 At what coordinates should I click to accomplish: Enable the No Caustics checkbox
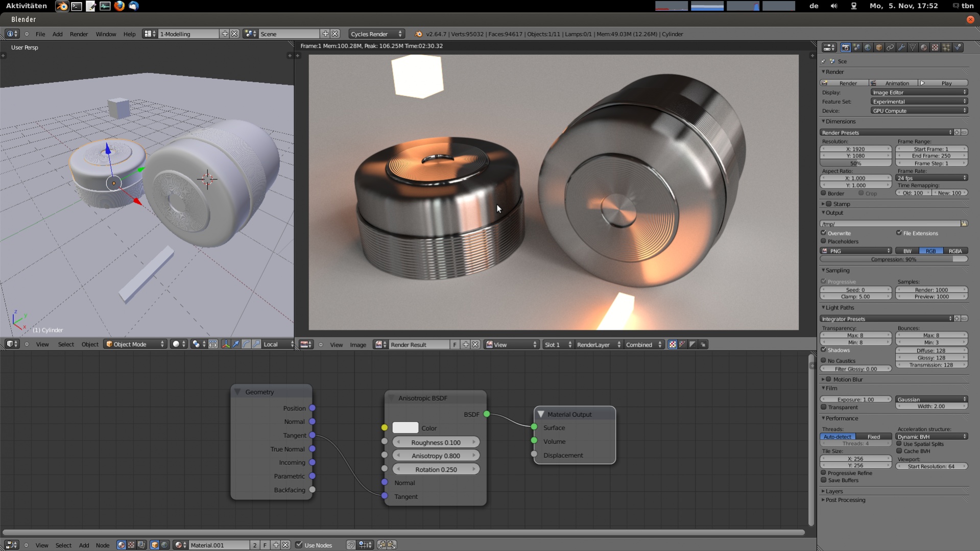(x=824, y=361)
